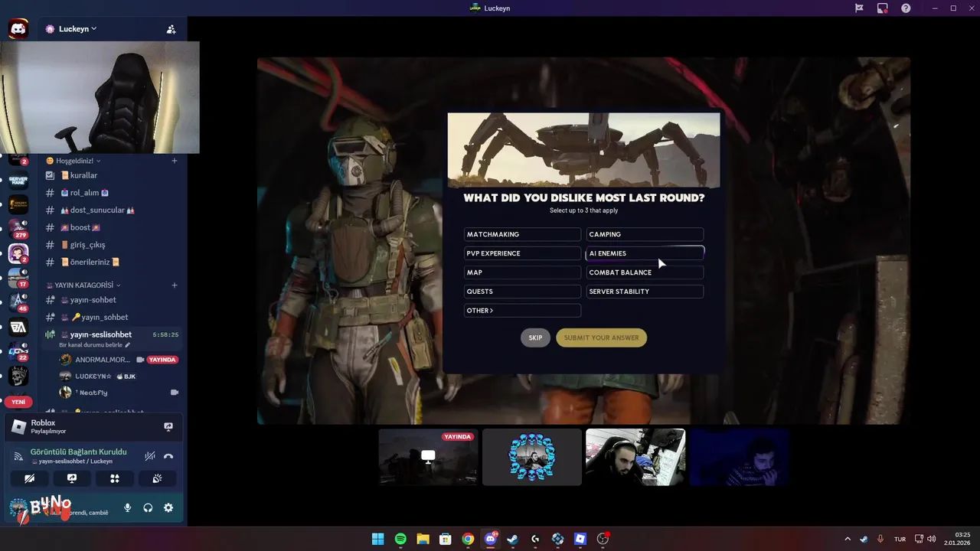Collapse the YAYIN KATAGORİSİ category
Image resolution: width=980 pixels, height=551 pixels.
(x=83, y=285)
